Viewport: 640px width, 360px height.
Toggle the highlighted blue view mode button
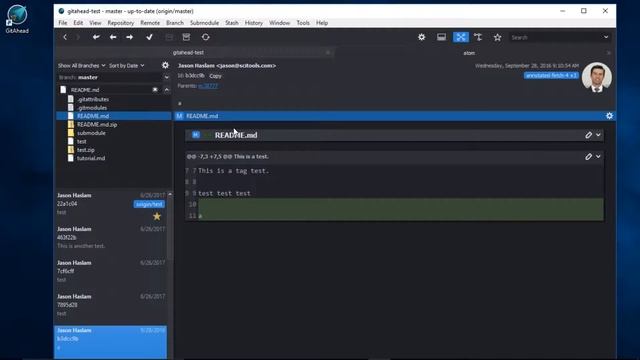pos(461,37)
